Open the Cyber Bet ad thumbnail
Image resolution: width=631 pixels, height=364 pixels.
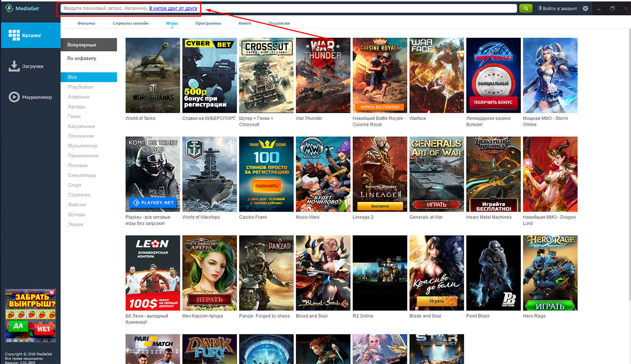210,75
